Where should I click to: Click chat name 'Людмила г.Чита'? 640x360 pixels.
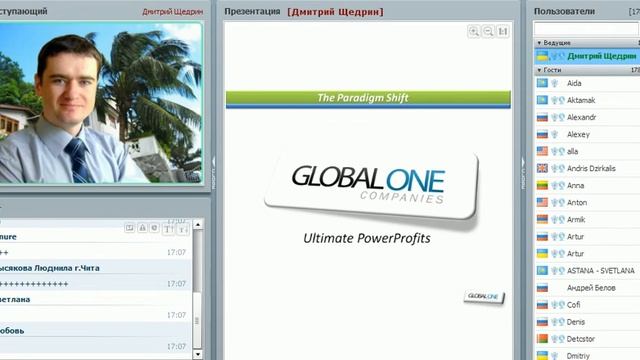tap(67, 268)
